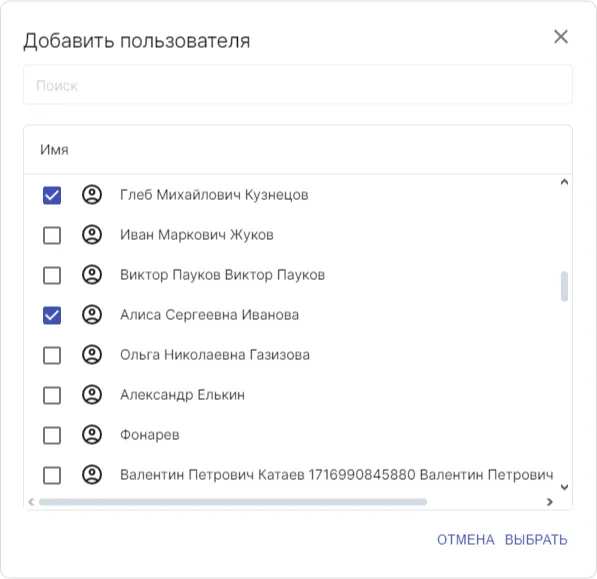Click avatar icon of Алиса Сергеевна Иванова
The height and width of the screenshot is (579, 597).
tap(92, 314)
